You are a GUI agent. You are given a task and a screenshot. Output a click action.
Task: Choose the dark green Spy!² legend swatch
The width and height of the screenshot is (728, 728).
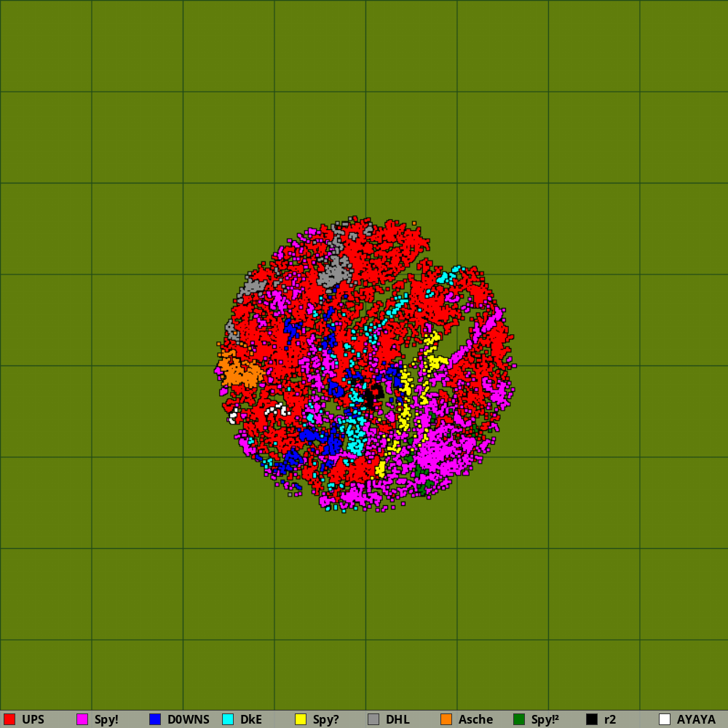(519, 719)
